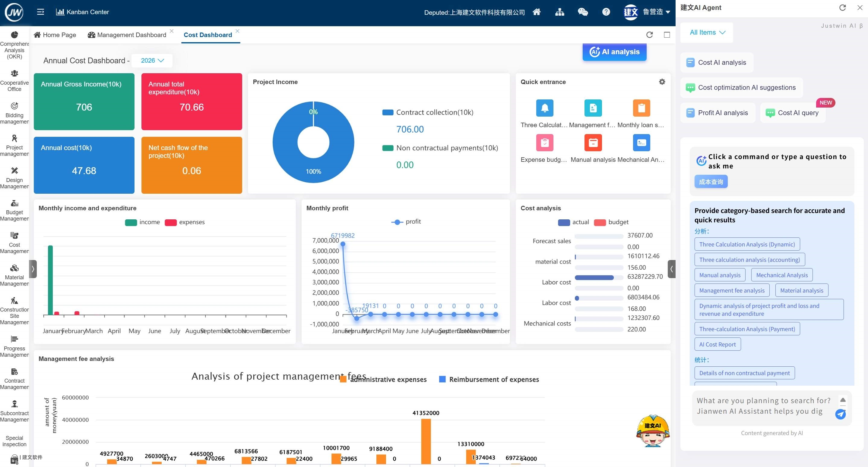The height and width of the screenshot is (467, 868).
Task: Open Cost Management in left sidebar
Action: pyautogui.click(x=14, y=242)
